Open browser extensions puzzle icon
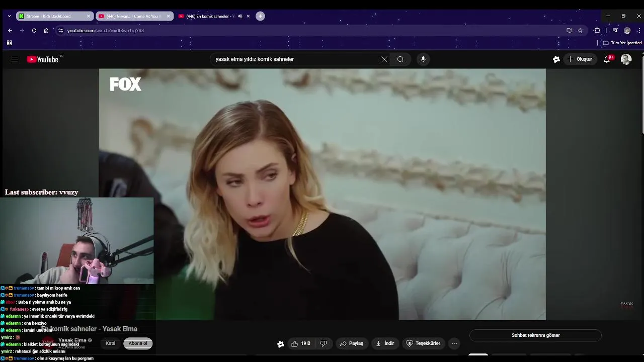Viewport: 644px width, 362px height. [597, 31]
